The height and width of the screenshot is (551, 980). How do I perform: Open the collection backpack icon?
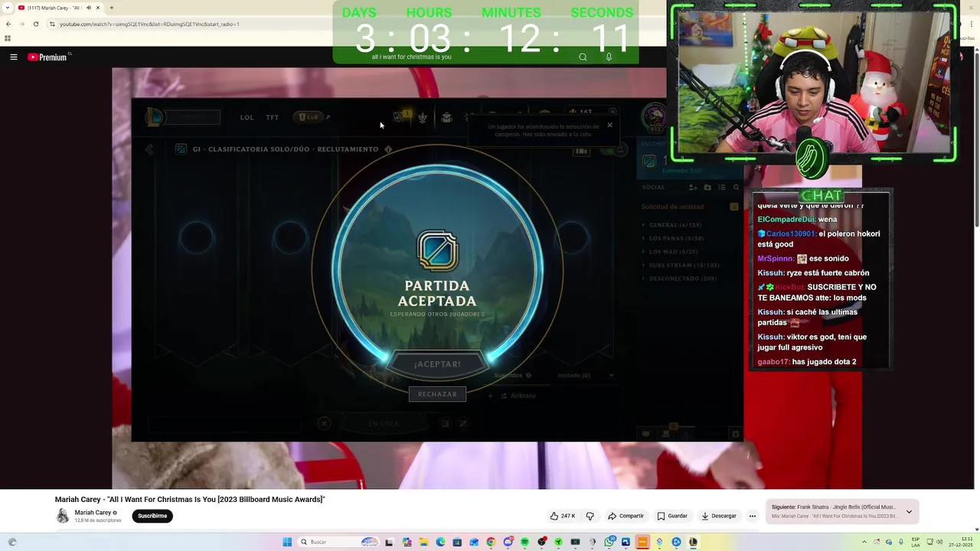click(446, 117)
